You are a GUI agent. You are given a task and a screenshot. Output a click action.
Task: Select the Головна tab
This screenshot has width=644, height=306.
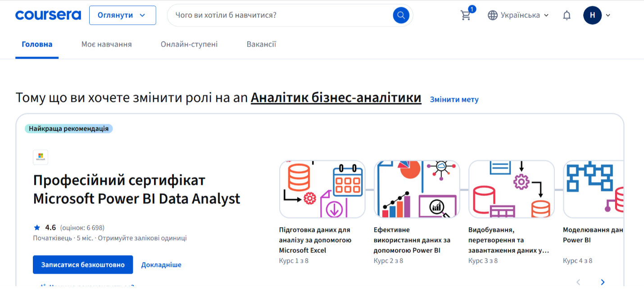(37, 44)
